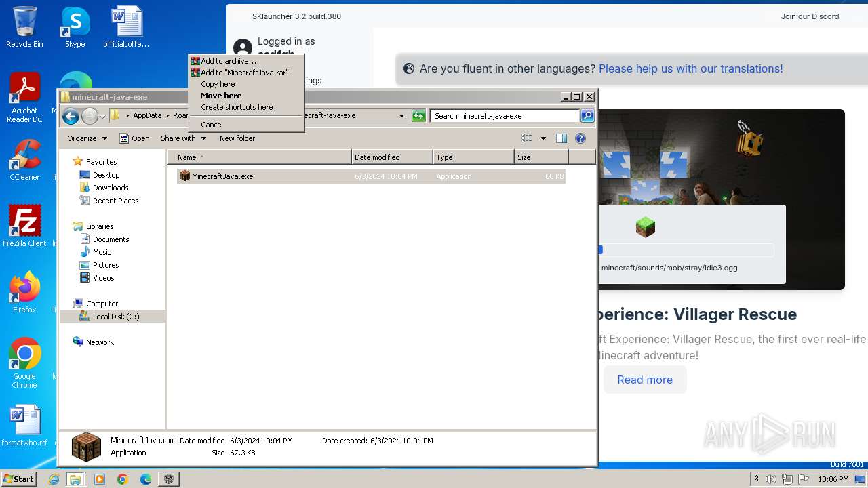Open Desktop in the navigation pane

click(106, 175)
